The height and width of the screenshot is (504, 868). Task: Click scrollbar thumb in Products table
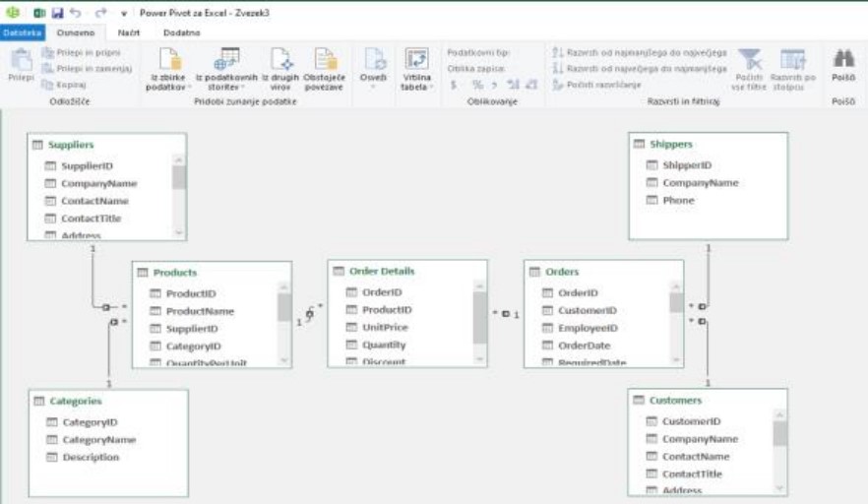[x=284, y=307]
